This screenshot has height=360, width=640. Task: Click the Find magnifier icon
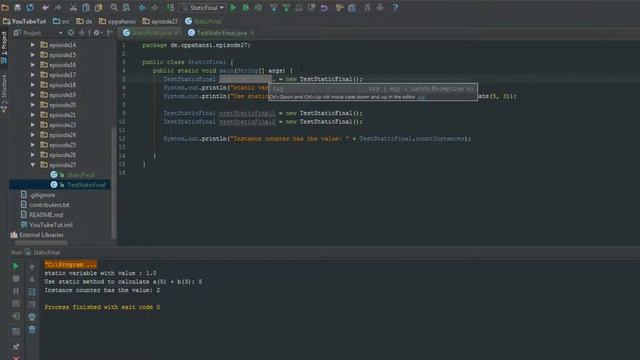pos(114,7)
